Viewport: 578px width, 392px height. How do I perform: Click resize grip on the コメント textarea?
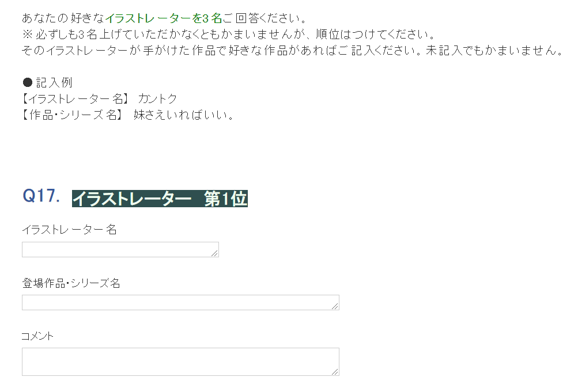[335, 372]
